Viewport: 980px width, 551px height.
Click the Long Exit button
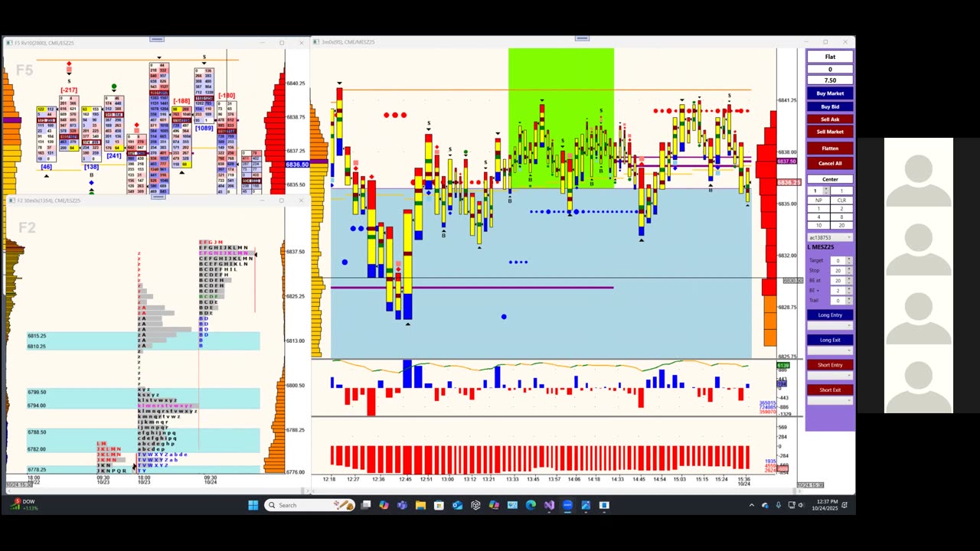(x=830, y=340)
